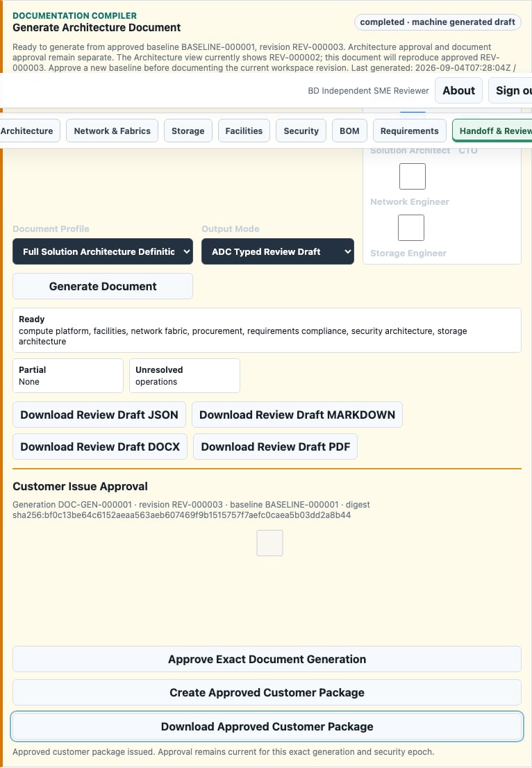Click the BD Independent SME Reviewer label
Screen dimensions: 532x768
[368, 90]
